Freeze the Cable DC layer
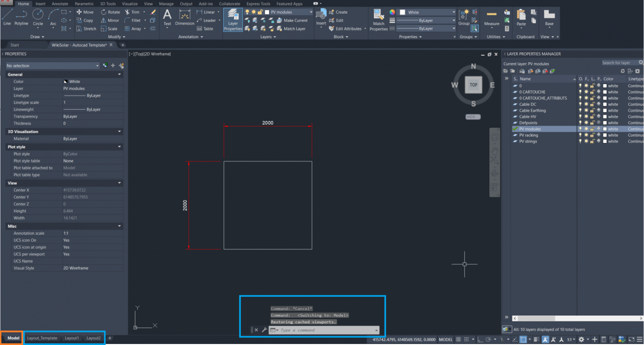644x345 pixels. 586,104
